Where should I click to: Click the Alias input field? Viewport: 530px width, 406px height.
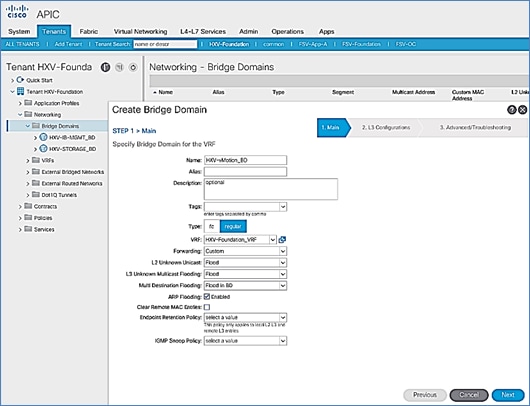pos(245,171)
